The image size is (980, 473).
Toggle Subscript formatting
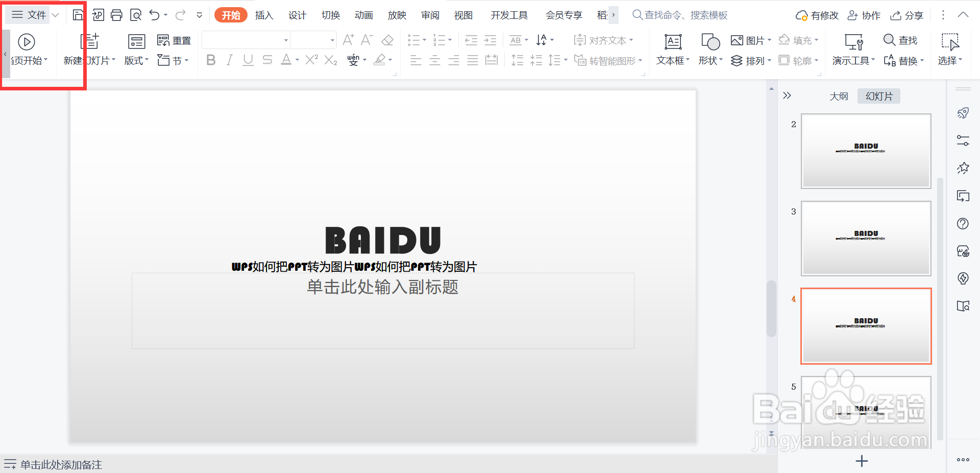331,60
